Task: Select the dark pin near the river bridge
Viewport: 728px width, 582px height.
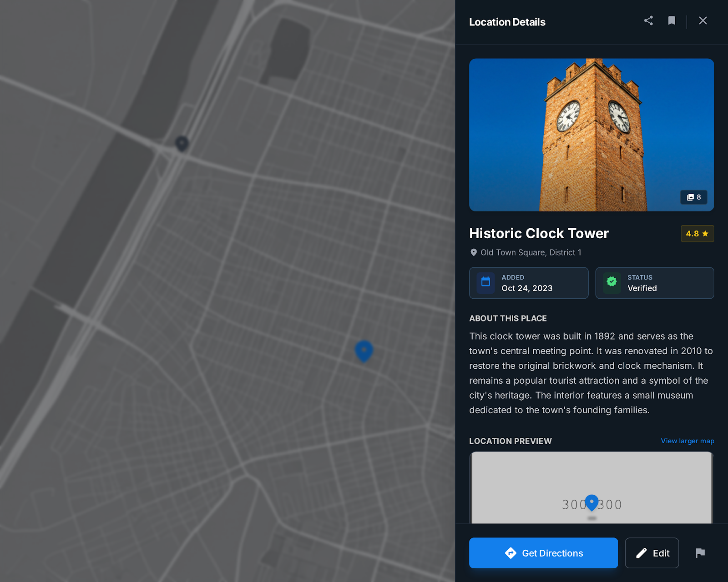Action: tap(182, 144)
